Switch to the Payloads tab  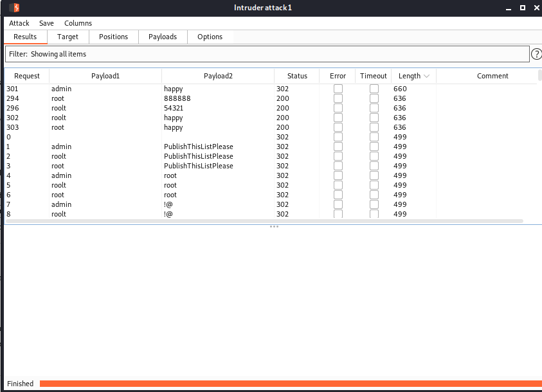[163, 37]
